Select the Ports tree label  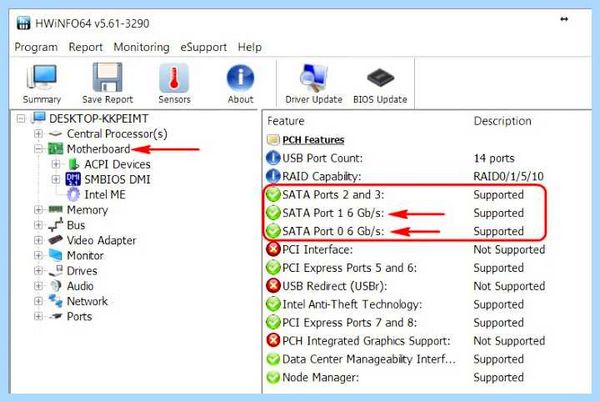(x=79, y=316)
